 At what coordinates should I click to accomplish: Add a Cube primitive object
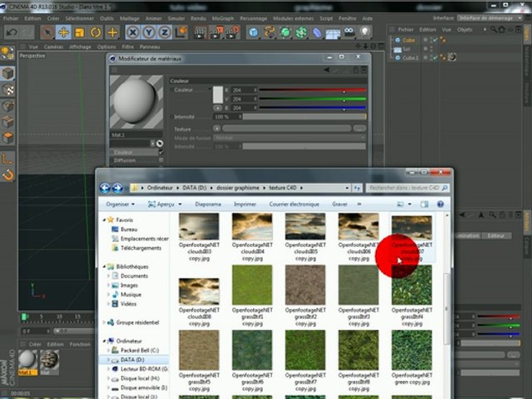[254, 33]
